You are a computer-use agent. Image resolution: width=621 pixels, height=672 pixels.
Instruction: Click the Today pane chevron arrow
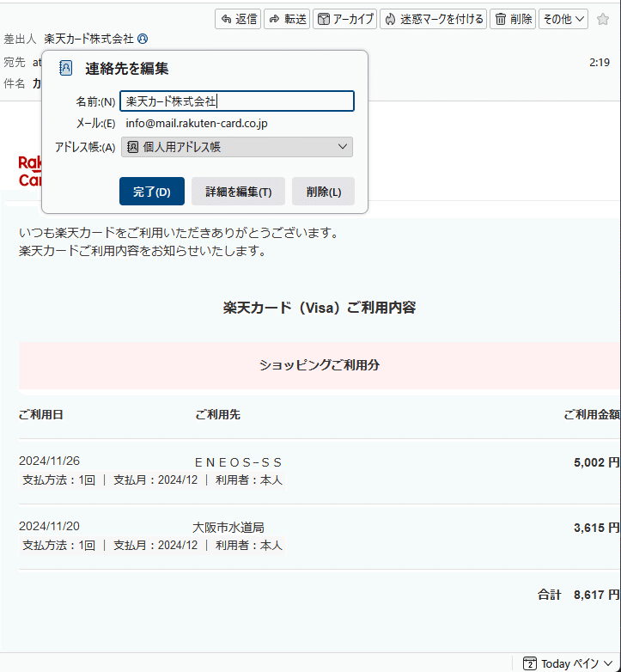pyautogui.click(x=608, y=664)
